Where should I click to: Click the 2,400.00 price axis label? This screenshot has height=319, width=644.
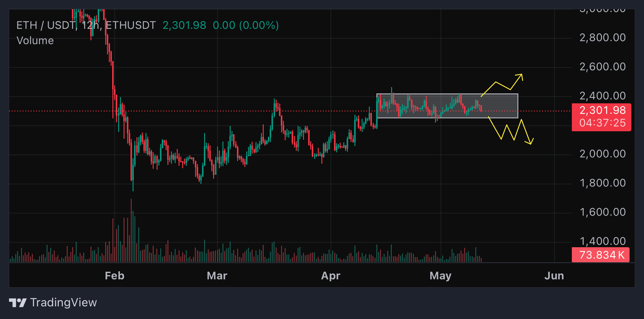[x=603, y=96]
